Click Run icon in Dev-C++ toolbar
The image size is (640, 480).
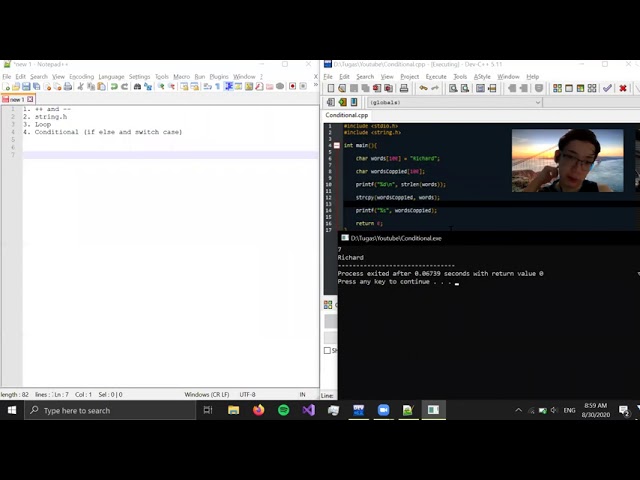click(x=569, y=88)
